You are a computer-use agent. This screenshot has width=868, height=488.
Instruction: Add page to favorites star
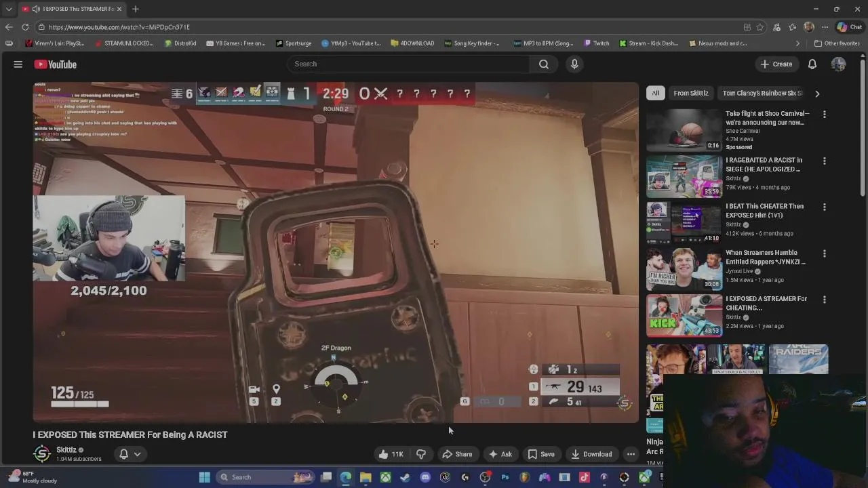point(760,27)
